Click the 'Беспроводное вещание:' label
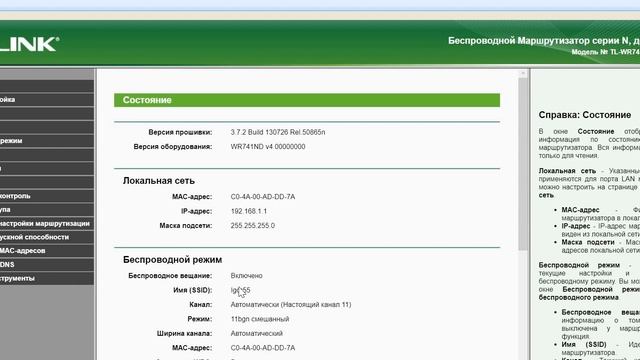Viewport: 640px width, 360px height. 170,276
